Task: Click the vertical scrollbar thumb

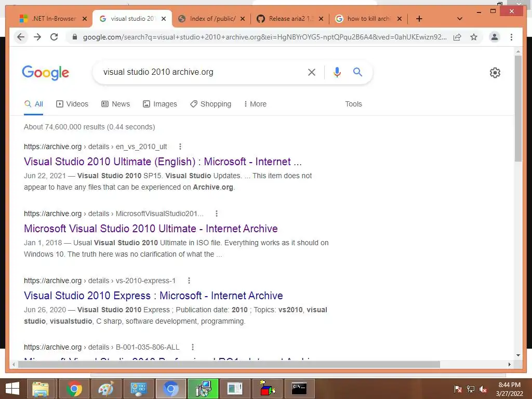Action: [518, 109]
